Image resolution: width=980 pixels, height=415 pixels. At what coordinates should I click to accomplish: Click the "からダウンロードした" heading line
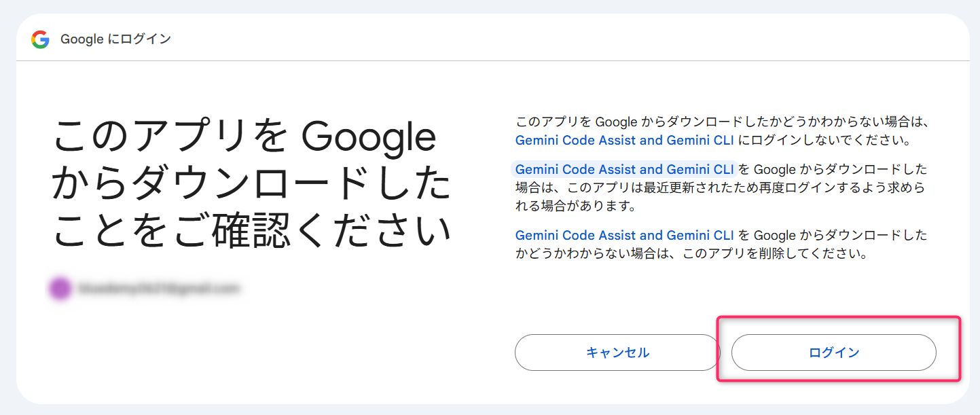[x=251, y=185]
